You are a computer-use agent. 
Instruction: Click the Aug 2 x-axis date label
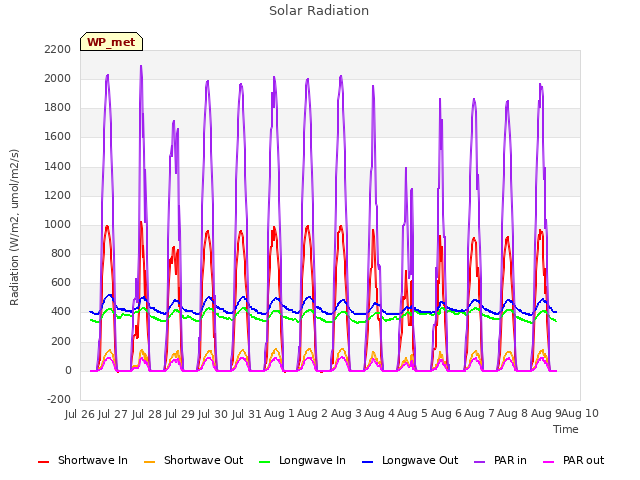click(x=313, y=414)
